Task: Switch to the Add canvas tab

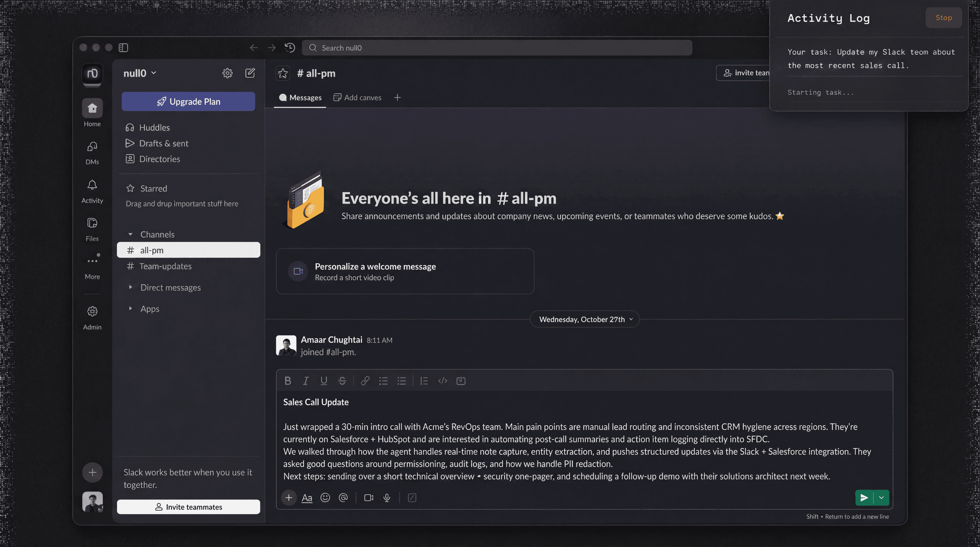Action: click(357, 98)
